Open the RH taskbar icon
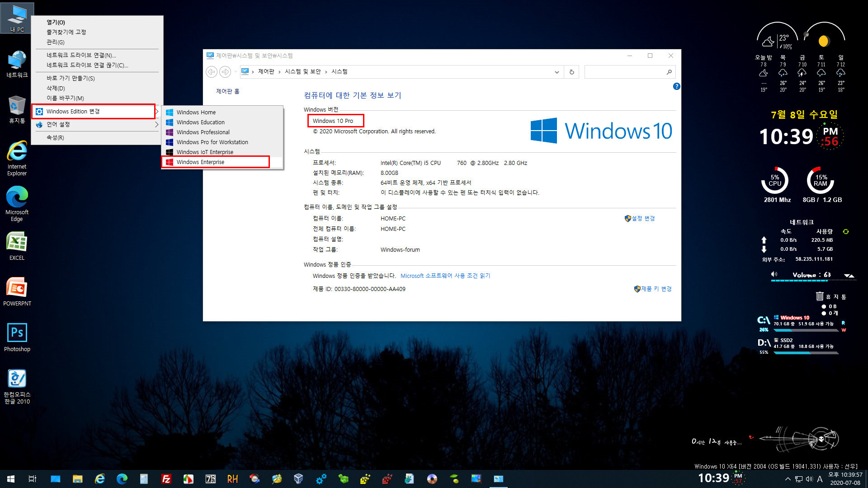868x488 pixels. (x=233, y=479)
